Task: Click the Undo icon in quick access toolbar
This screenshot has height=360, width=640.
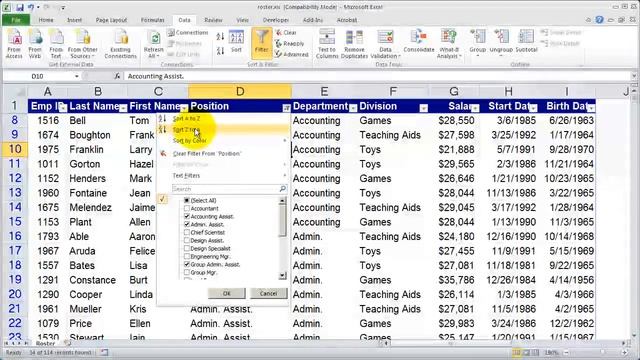Action: coord(31,7)
